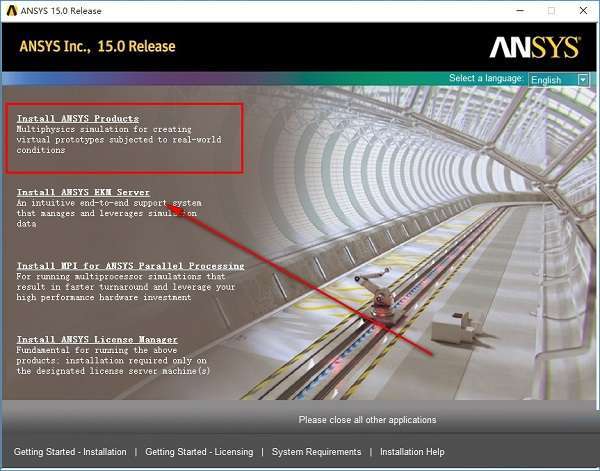Choose Install ANSYS License Manager
Screen dimensions: 600x471
97,339
